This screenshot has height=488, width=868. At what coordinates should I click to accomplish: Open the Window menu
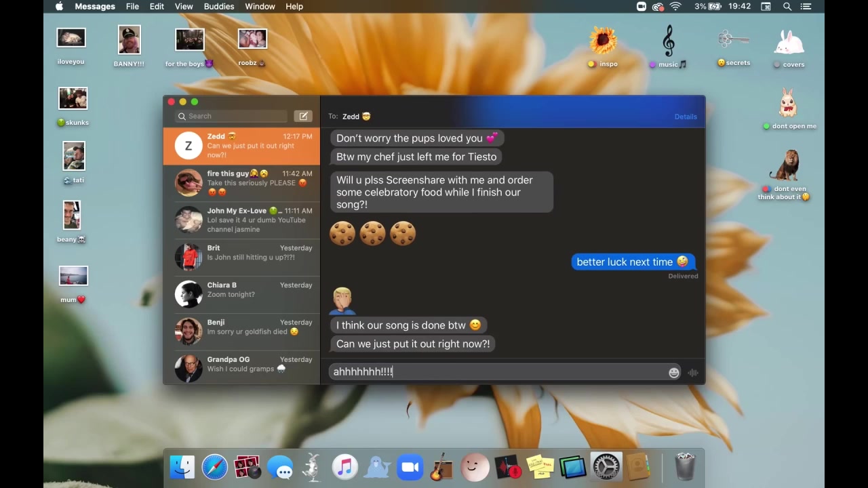pyautogui.click(x=260, y=6)
